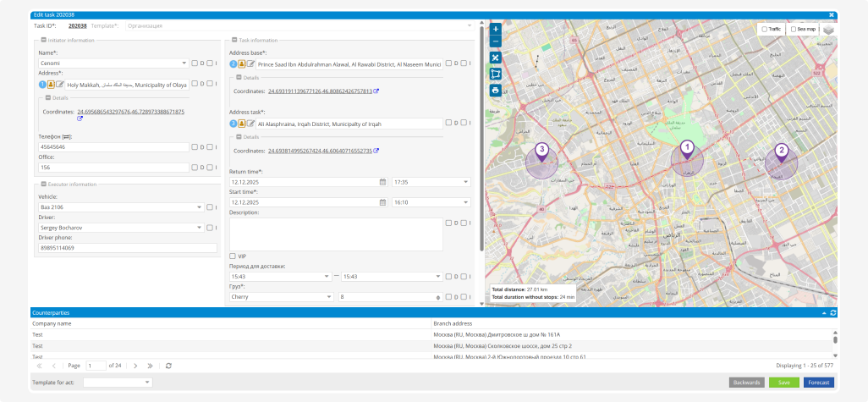Toggle the Sea map checkbox

tap(794, 29)
